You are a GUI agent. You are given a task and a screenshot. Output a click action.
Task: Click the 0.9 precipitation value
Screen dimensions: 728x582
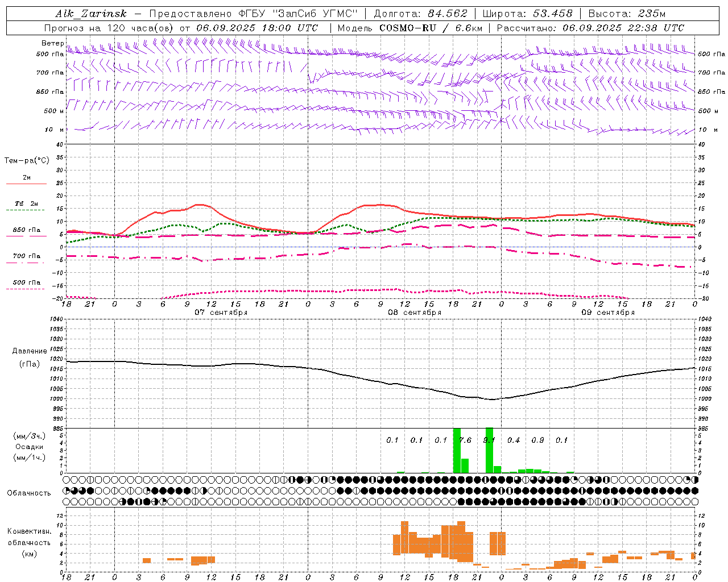coord(537,440)
